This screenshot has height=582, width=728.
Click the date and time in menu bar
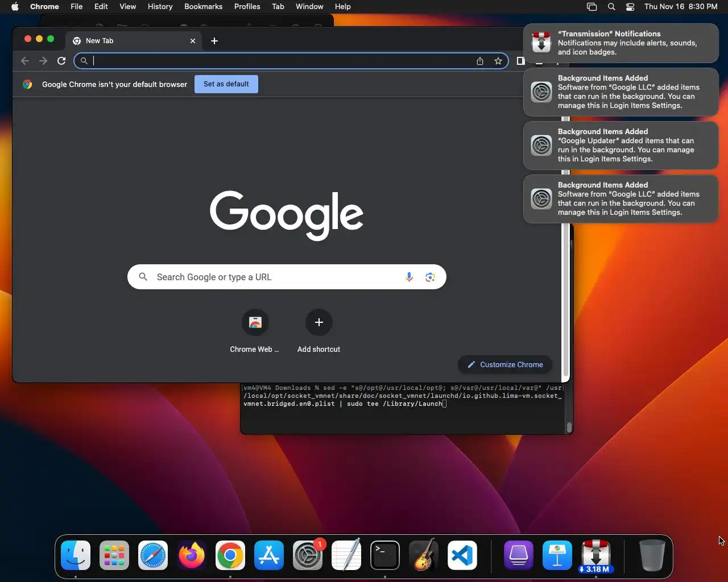(681, 7)
